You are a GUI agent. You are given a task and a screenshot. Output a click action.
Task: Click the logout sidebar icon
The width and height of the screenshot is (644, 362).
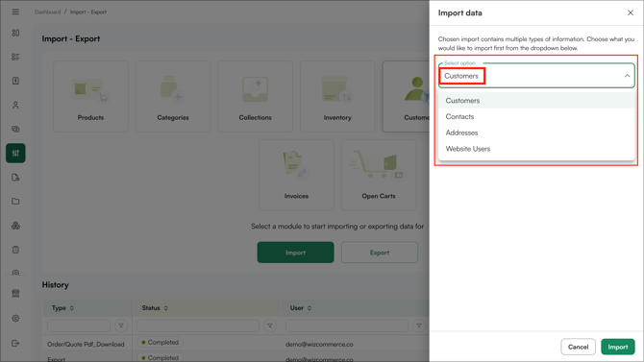(15, 343)
